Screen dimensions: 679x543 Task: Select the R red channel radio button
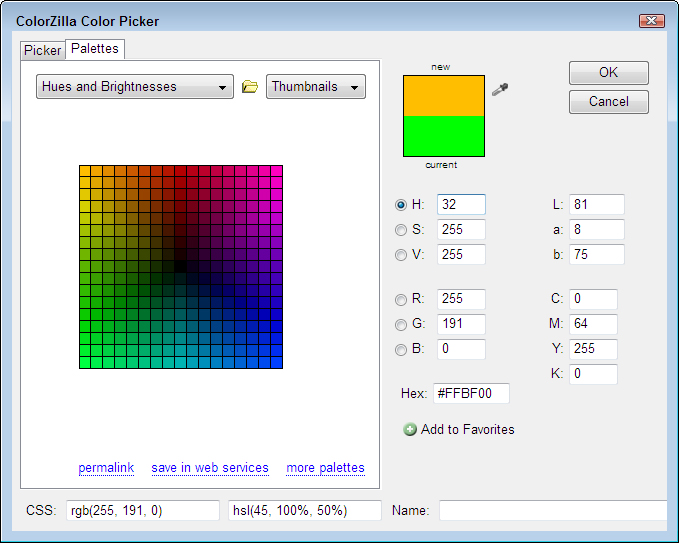pos(402,299)
